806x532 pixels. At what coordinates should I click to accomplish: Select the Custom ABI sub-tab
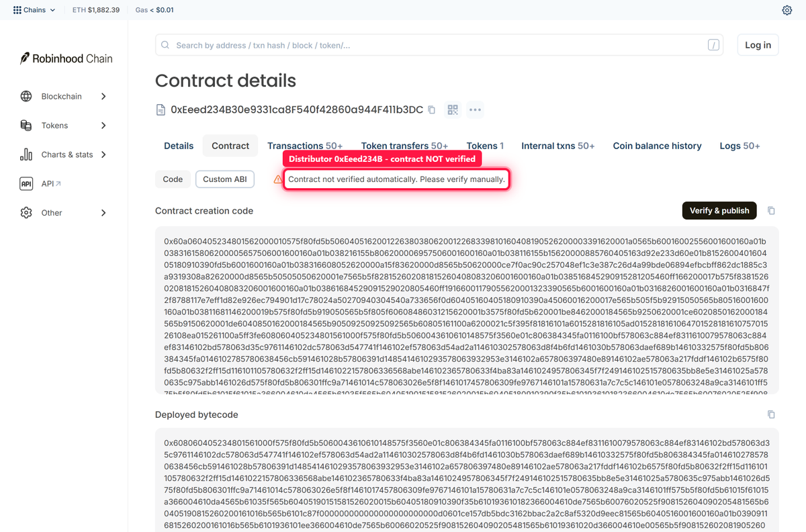click(x=225, y=179)
